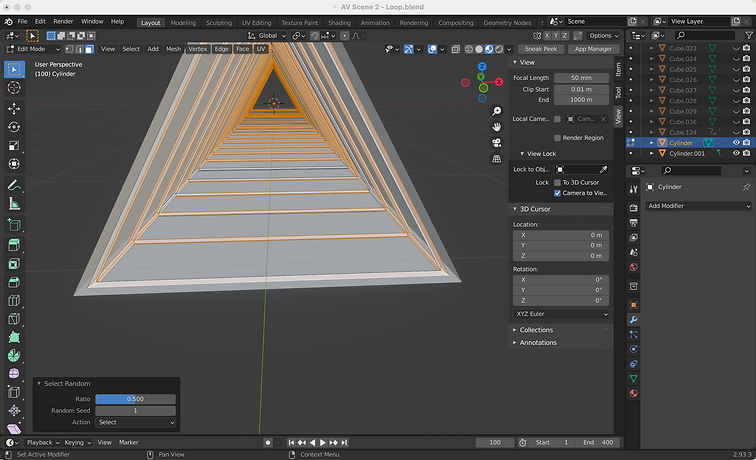Click the Sneak Peek button
Screen dimensions: 756x460
tap(540, 49)
